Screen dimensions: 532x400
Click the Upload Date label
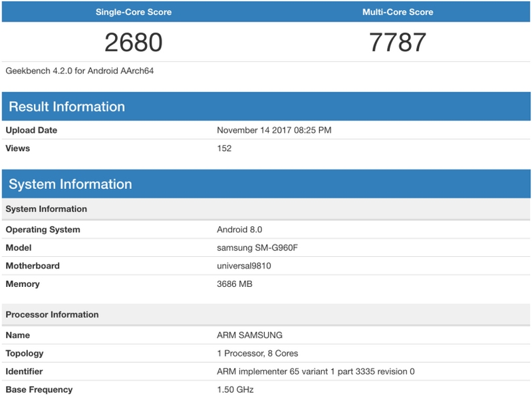31,130
